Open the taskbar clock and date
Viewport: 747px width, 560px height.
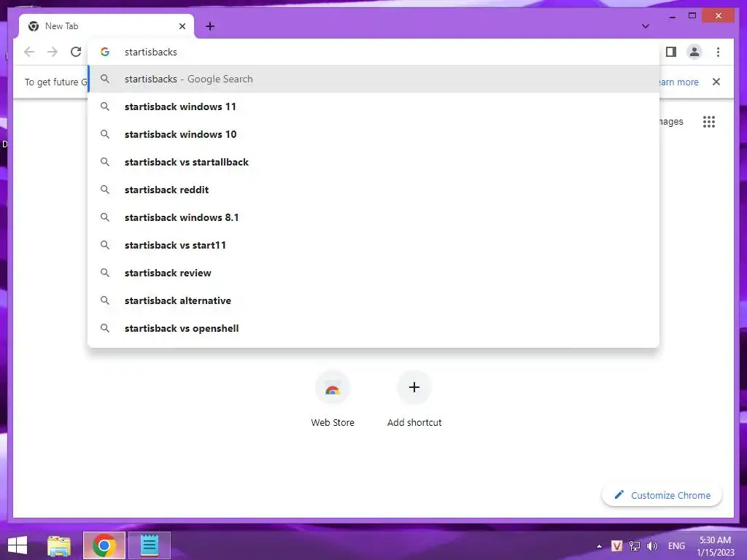[x=715, y=546]
